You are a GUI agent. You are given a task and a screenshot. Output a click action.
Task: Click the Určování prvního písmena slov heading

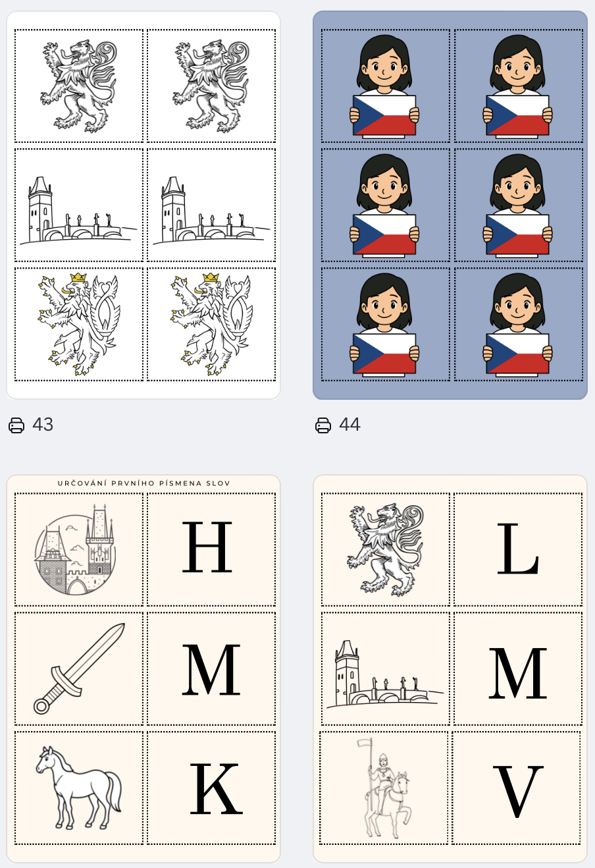click(x=143, y=483)
